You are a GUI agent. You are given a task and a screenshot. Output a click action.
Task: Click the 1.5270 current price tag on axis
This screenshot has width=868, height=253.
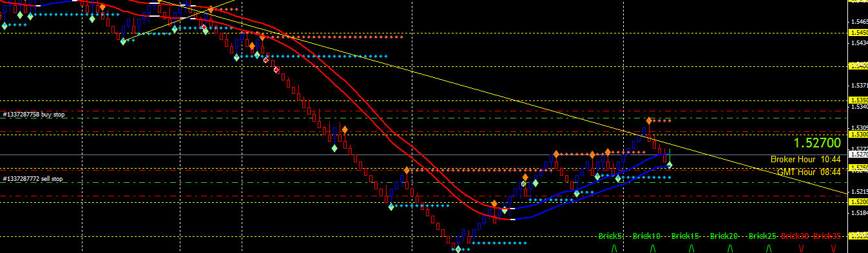click(858, 155)
